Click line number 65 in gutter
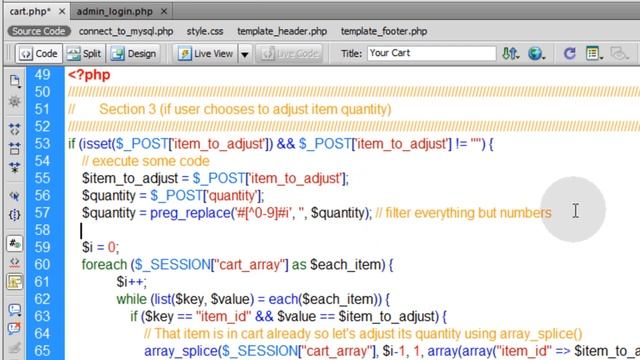The image size is (640, 360). (x=42, y=351)
